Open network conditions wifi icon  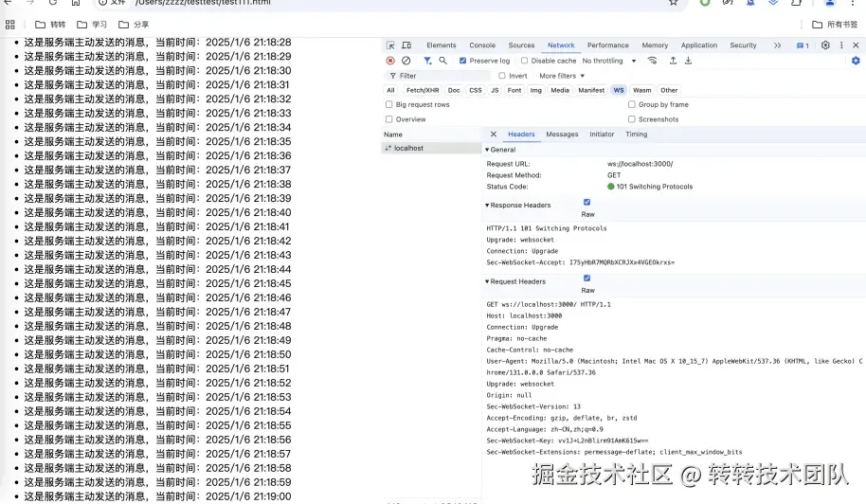pos(652,61)
